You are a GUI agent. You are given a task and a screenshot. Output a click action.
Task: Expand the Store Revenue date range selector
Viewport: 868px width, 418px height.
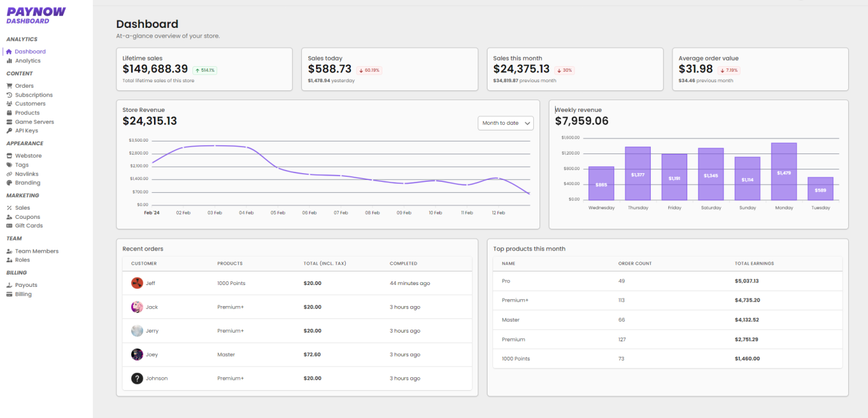pos(505,122)
